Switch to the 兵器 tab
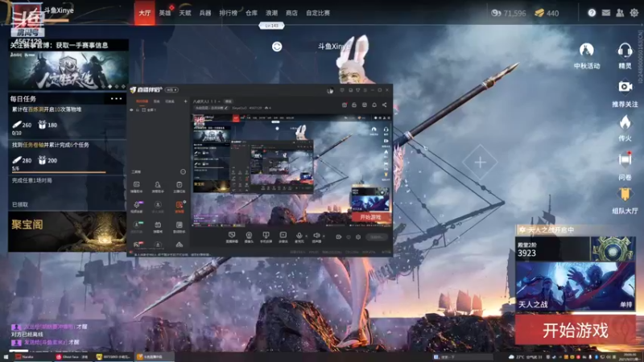This screenshot has height=362, width=644. [205, 13]
